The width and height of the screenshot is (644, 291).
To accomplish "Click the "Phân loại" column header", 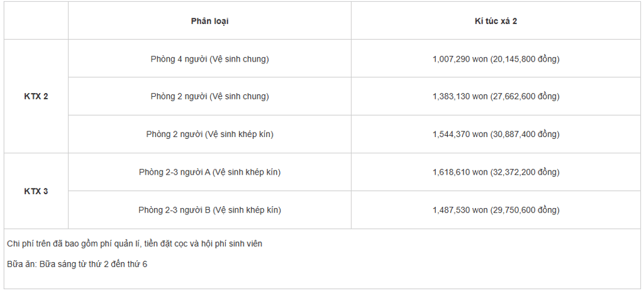I will click(209, 21).
